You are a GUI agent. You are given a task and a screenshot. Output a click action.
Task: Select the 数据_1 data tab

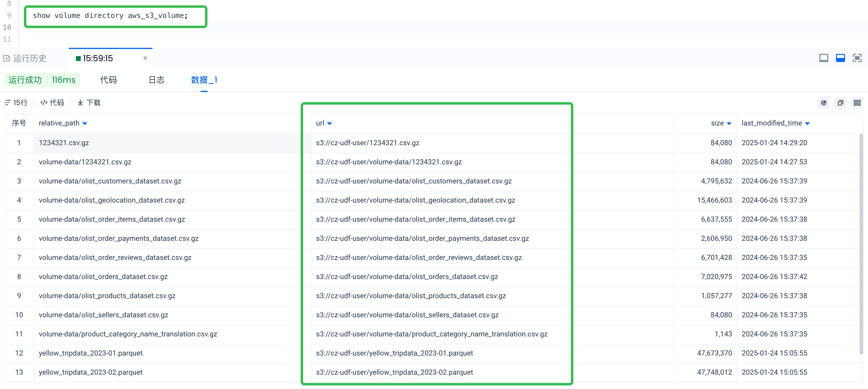click(204, 80)
